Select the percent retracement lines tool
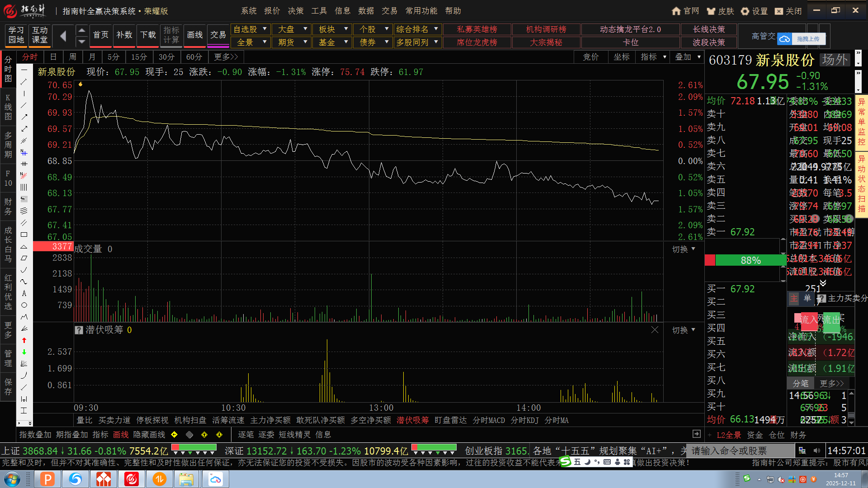Image resolution: width=868 pixels, height=488 pixels. (24, 199)
